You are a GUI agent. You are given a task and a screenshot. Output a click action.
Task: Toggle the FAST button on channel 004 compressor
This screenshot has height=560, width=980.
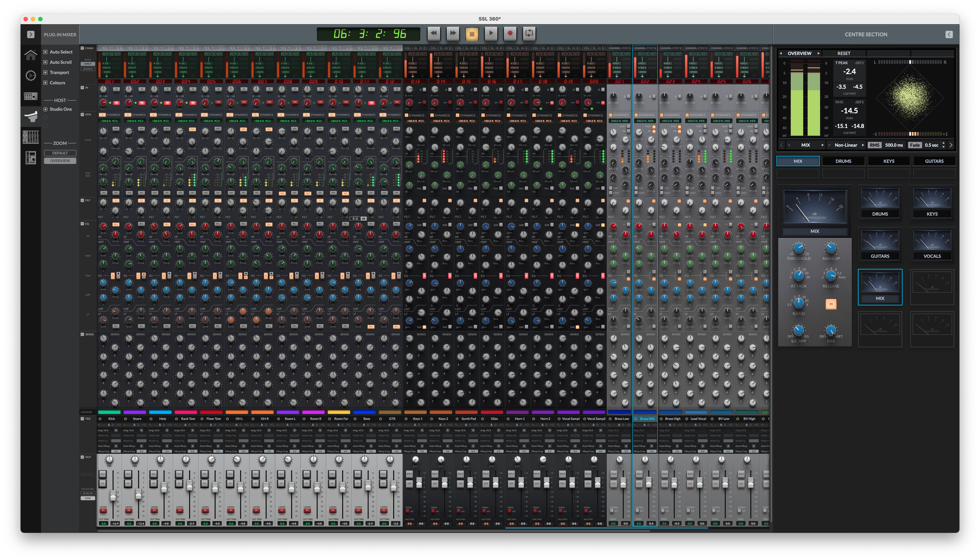(192, 129)
